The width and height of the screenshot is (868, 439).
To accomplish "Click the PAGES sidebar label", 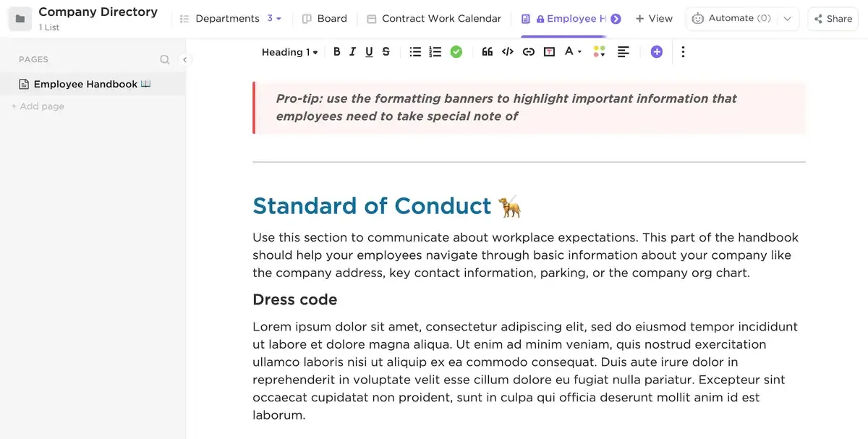I will (33, 60).
